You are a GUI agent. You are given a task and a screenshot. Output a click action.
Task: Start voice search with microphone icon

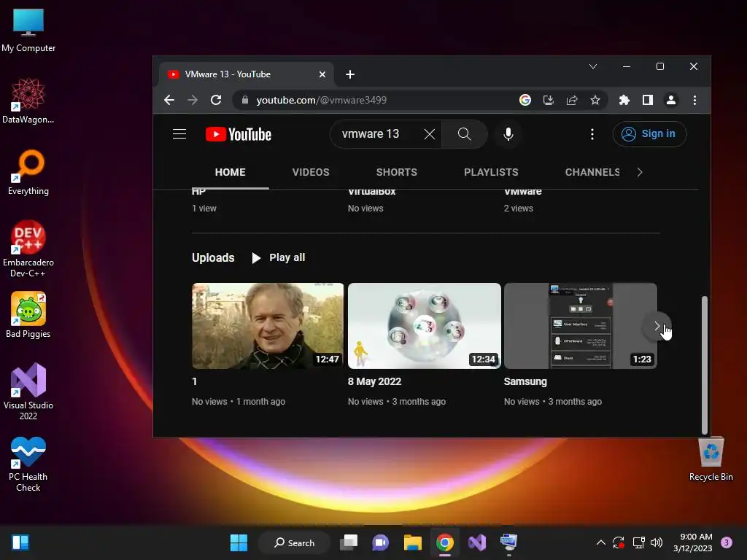click(508, 134)
